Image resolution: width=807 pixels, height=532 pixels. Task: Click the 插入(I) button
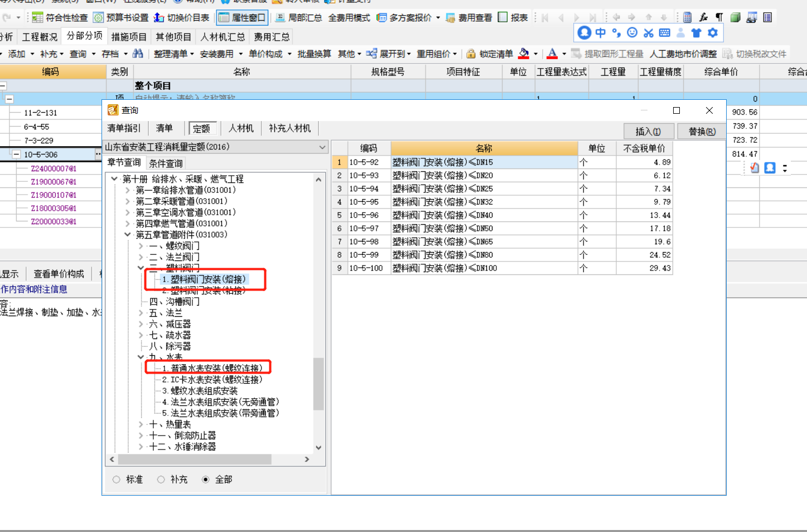tap(648, 132)
